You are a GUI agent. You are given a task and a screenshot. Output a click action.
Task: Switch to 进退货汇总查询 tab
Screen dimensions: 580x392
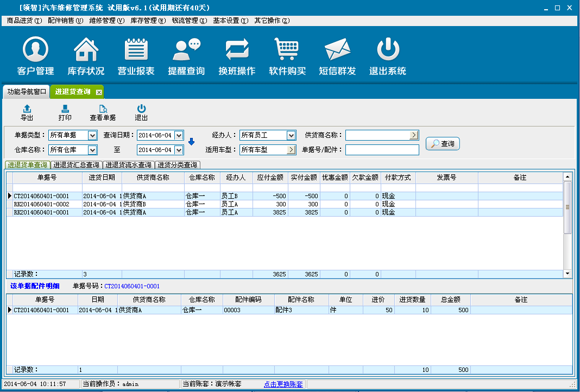(x=76, y=165)
